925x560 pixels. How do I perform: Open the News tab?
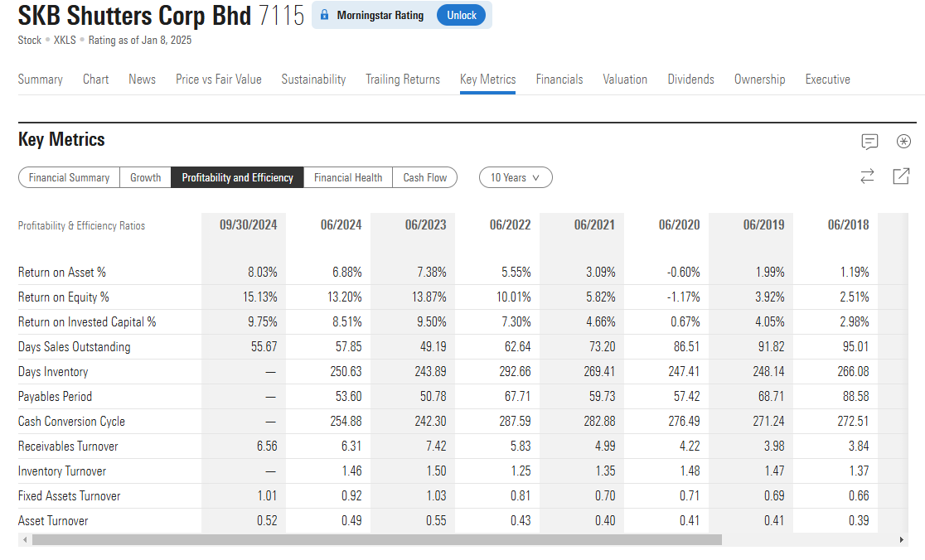pyautogui.click(x=143, y=80)
